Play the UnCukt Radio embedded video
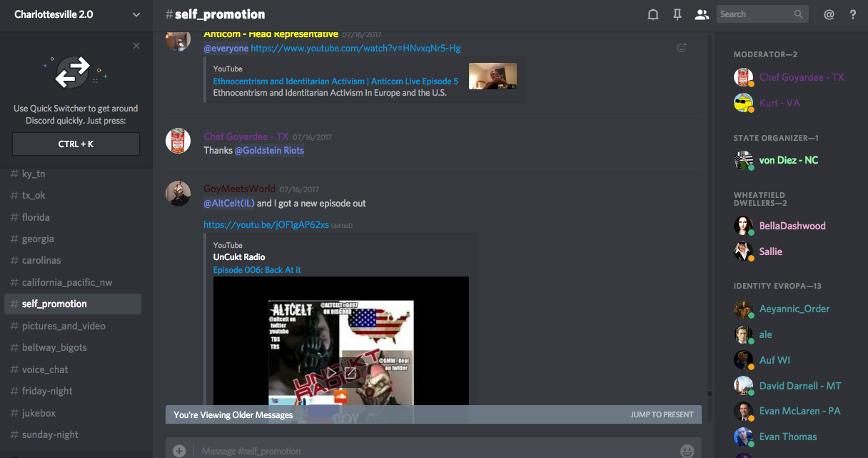Screen dimensions: 868x458 332,372
